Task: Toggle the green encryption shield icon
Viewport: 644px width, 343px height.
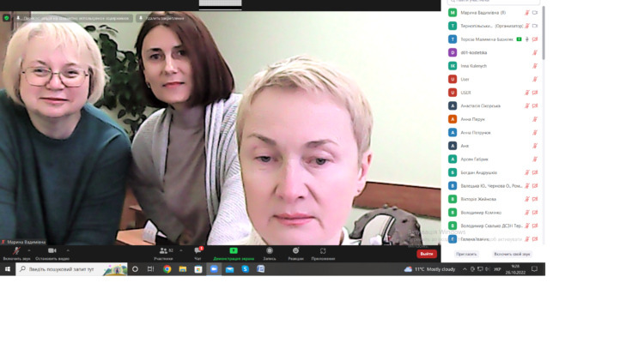Action: point(7,17)
